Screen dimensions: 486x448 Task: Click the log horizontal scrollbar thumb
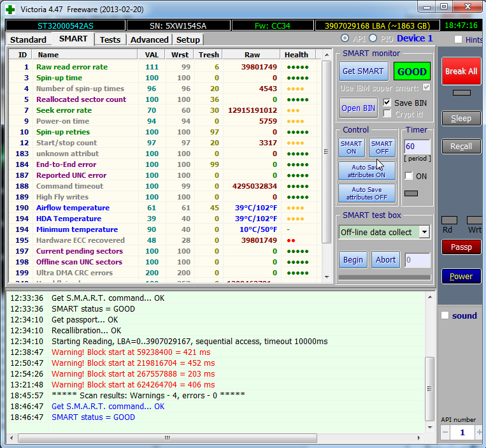pos(168,438)
